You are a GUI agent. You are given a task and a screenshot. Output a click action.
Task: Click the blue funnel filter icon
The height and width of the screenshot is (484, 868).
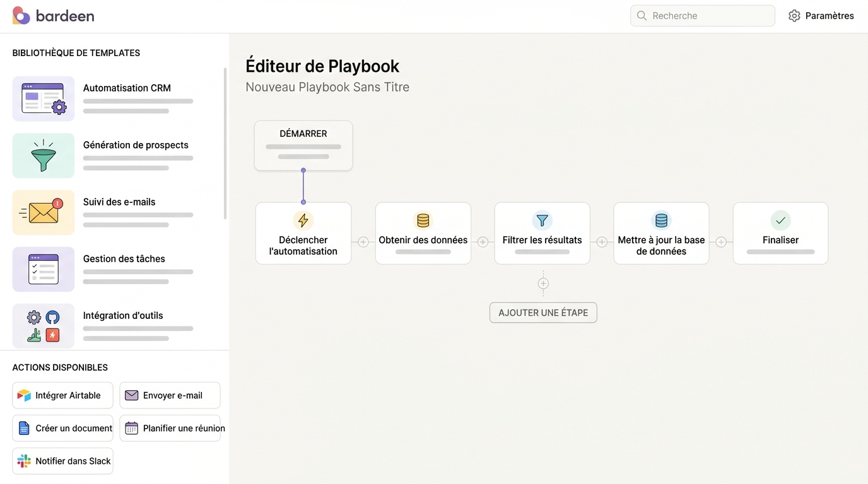coord(542,220)
